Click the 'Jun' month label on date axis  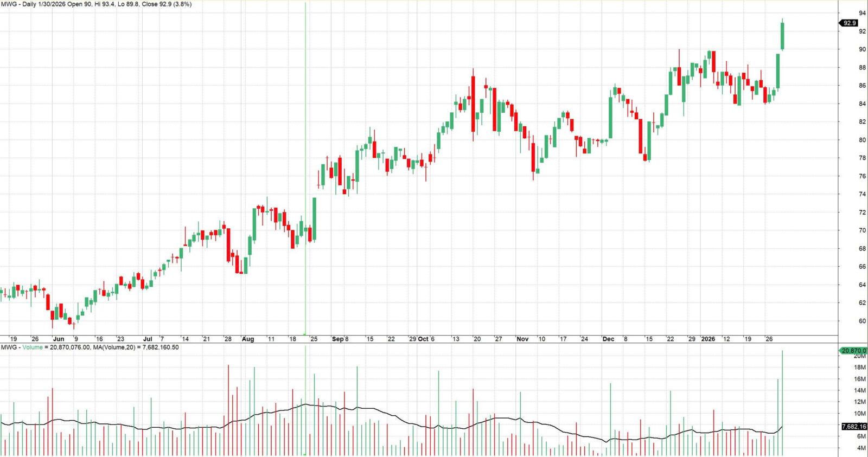pyautogui.click(x=58, y=339)
